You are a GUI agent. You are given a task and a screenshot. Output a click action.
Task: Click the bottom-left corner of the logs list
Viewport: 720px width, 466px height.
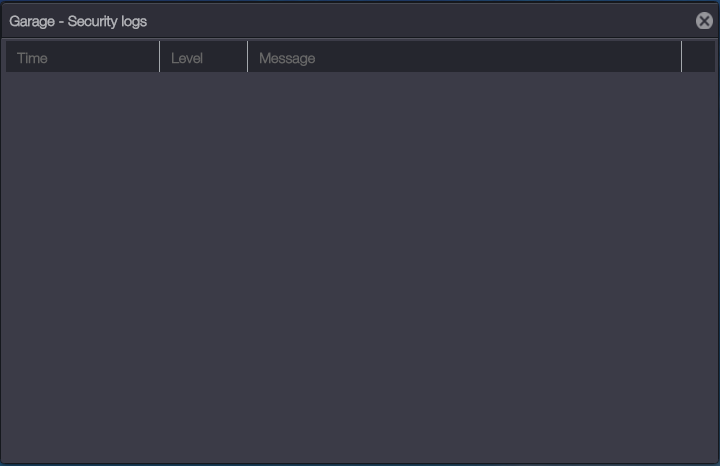12,454
